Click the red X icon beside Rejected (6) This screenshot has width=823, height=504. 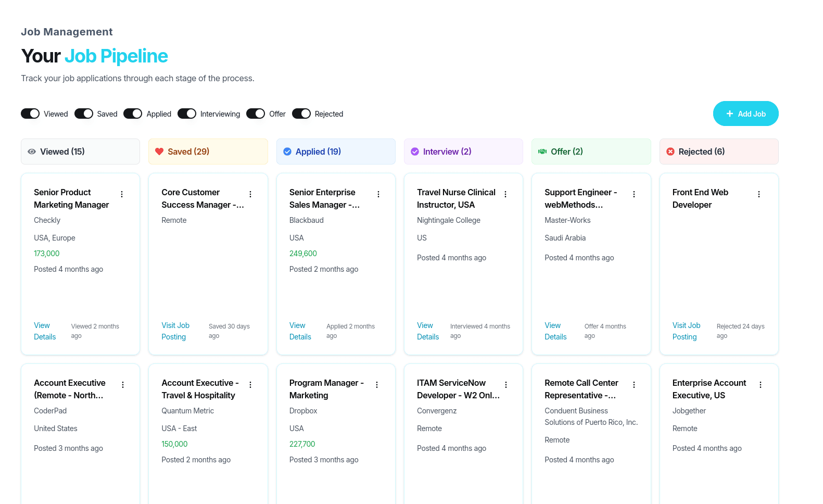pos(670,152)
